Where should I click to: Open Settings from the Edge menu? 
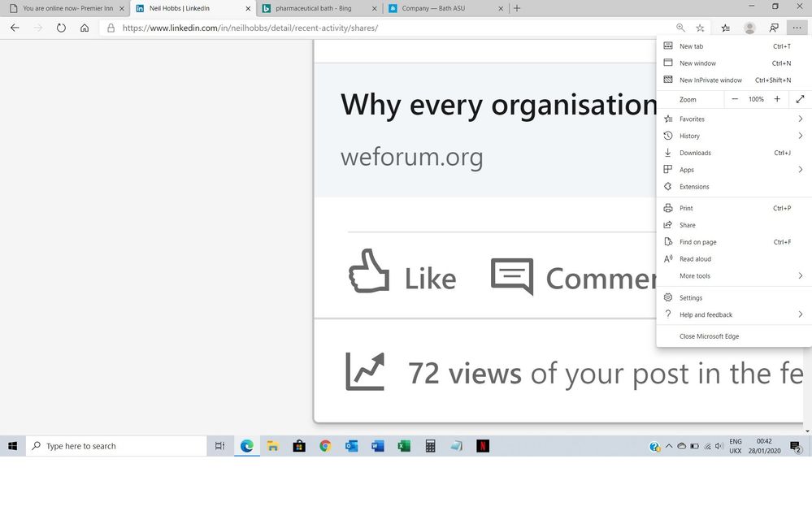(x=734, y=297)
